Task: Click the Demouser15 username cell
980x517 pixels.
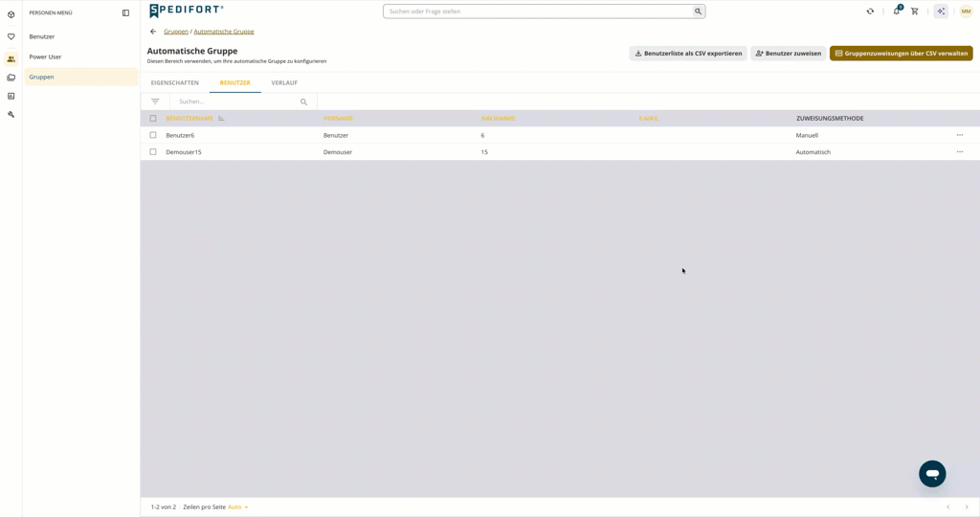Action: click(184, 152)
